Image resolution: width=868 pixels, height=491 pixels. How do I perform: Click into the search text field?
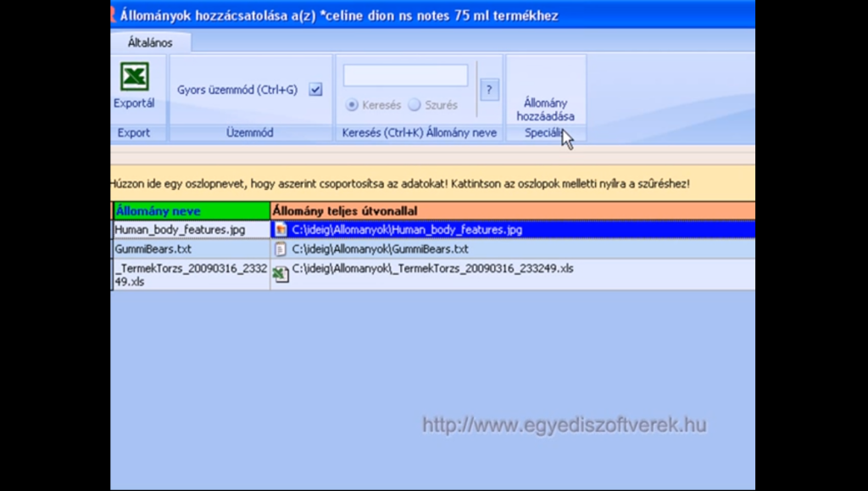point(405,75)
